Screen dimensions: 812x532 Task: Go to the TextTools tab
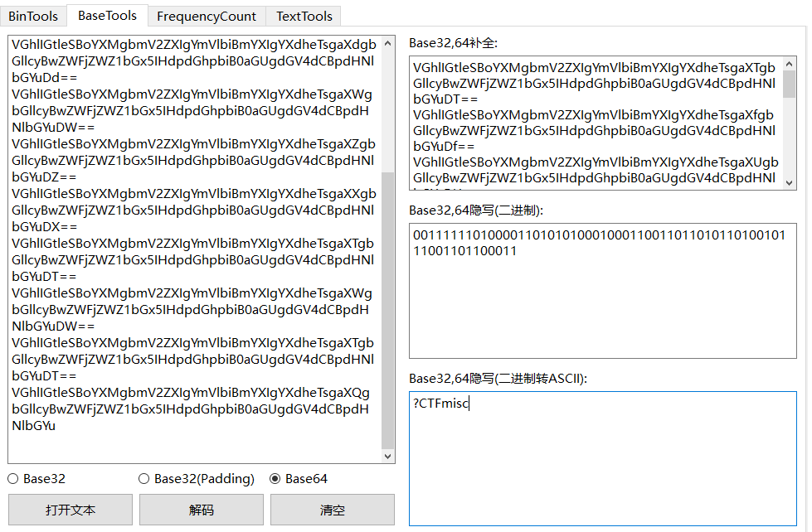tap(304, 16)
